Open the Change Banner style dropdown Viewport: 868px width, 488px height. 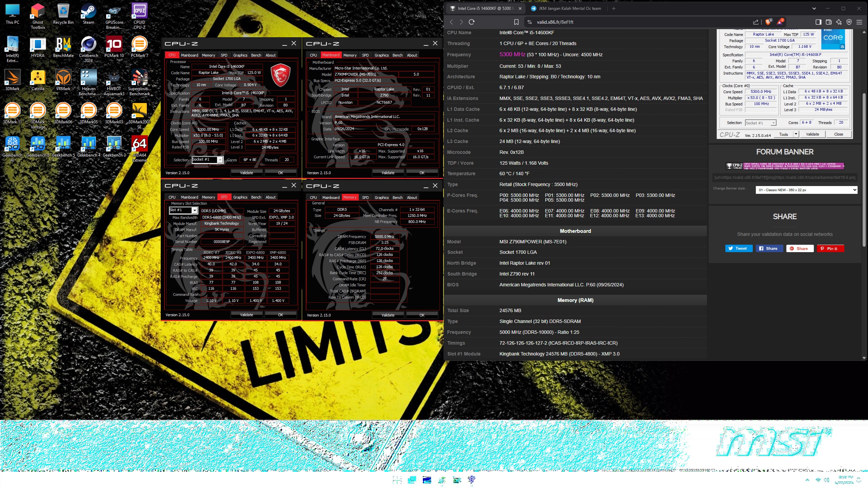click(x=806, y=190)
